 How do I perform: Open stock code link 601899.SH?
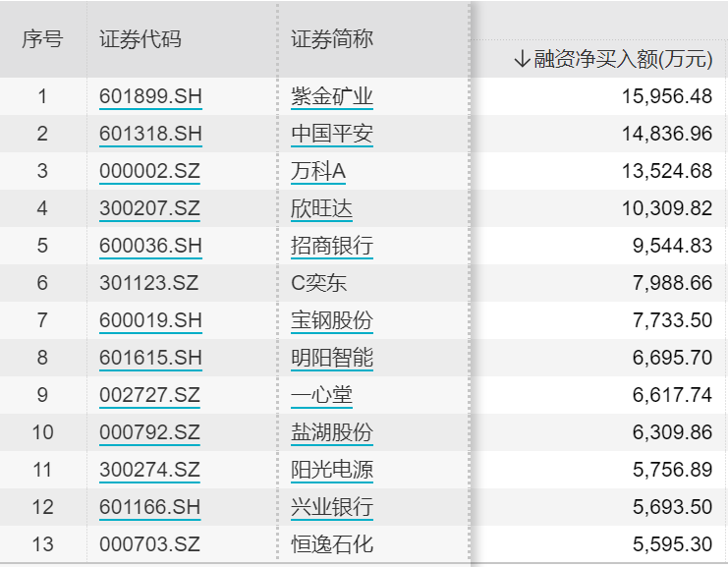[x=151, y=96]
